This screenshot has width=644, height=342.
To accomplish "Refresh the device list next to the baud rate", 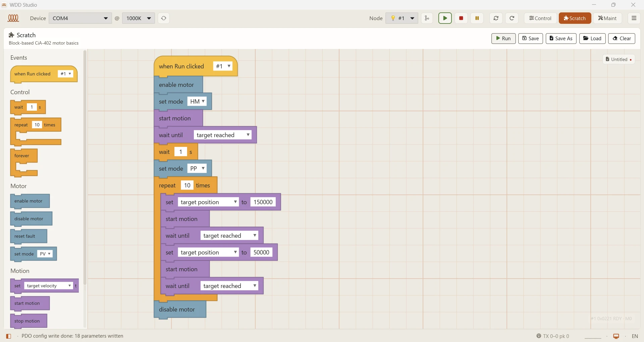I will 164,18.
